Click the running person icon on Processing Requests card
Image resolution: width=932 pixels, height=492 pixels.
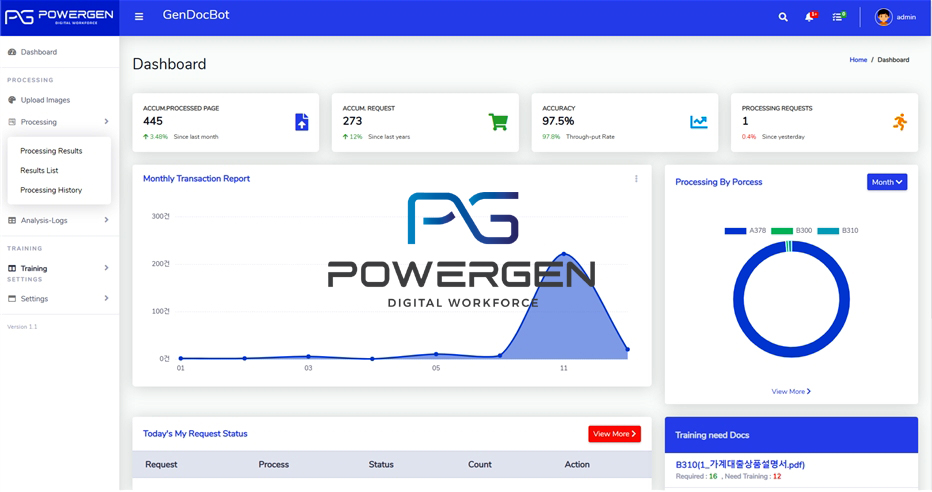click(900, 122)
